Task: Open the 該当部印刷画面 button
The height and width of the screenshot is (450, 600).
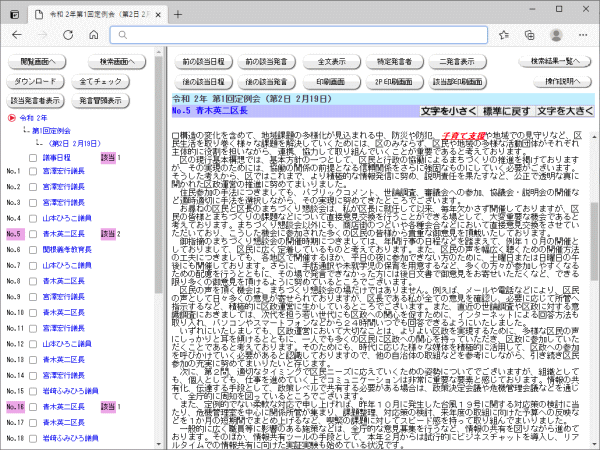Action: pos(457,82)
